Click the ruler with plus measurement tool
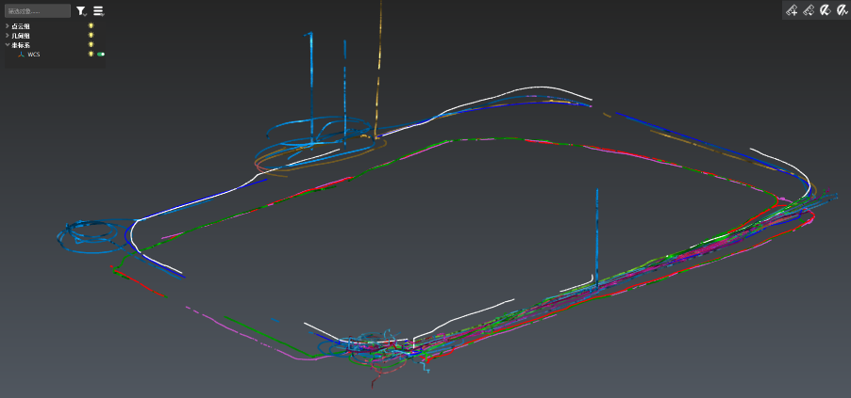The image size is (851, 398). 792,10
